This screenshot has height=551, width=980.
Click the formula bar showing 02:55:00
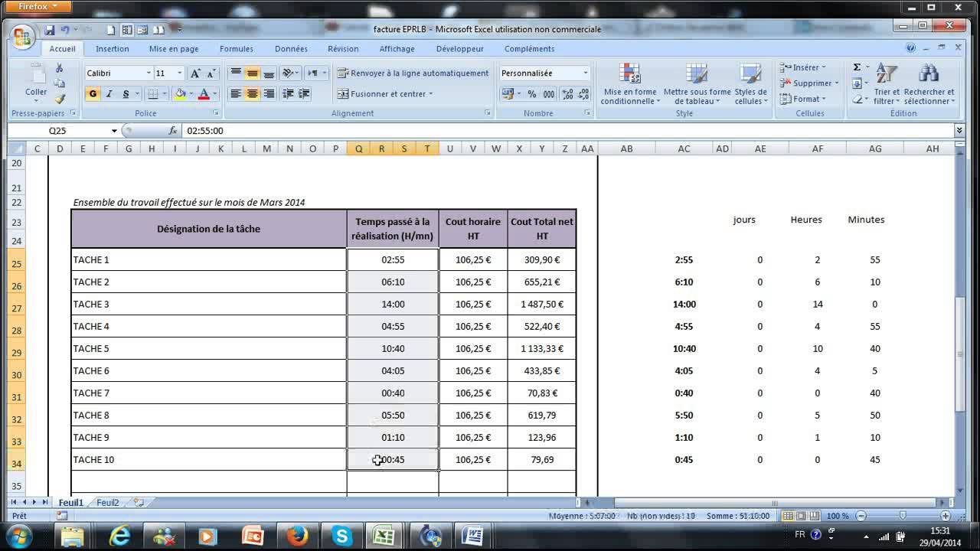567,131
